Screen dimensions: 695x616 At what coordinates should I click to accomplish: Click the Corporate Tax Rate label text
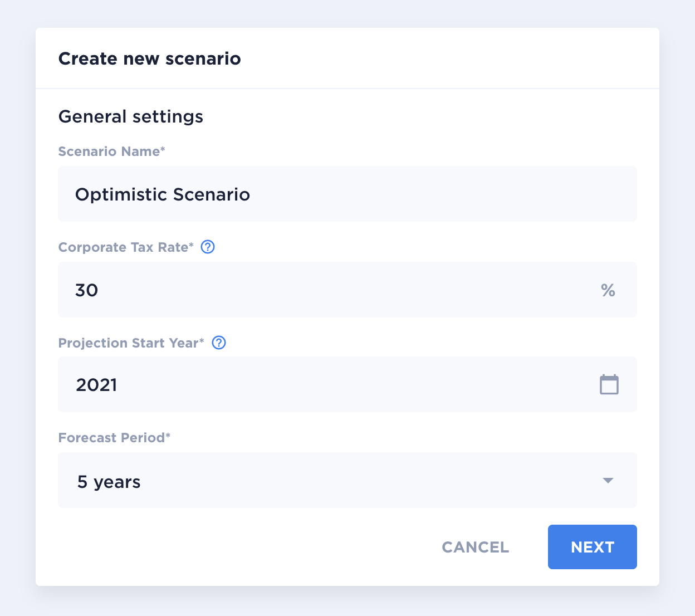(126, 247)
